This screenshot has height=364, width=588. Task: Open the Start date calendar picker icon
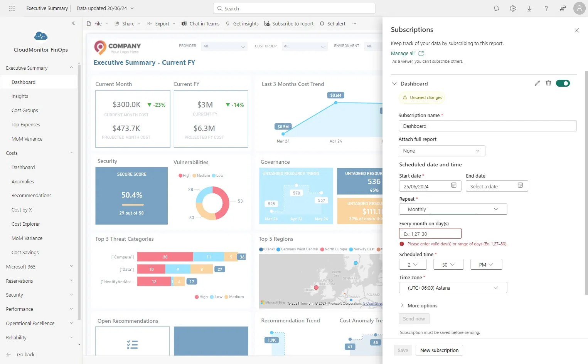454,186
